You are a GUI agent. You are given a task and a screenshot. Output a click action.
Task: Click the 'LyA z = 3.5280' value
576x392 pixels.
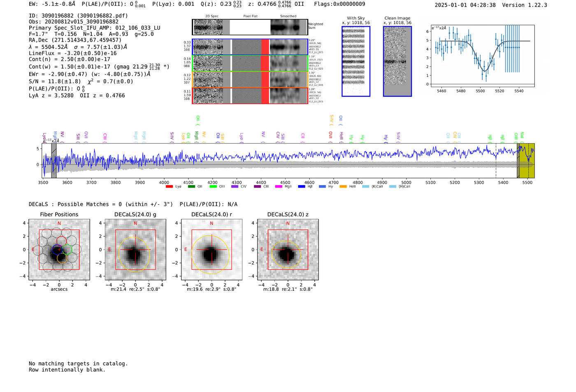51,95
